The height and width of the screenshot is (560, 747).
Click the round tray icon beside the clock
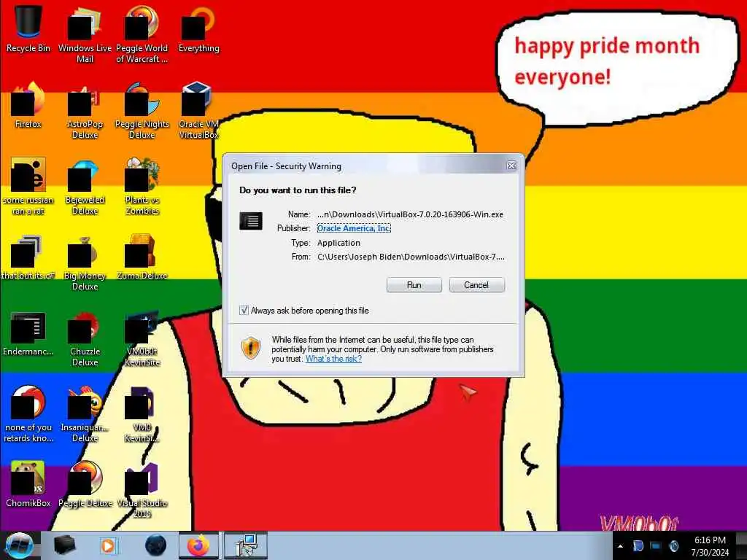pyautogui.click(x=673, y=546)
